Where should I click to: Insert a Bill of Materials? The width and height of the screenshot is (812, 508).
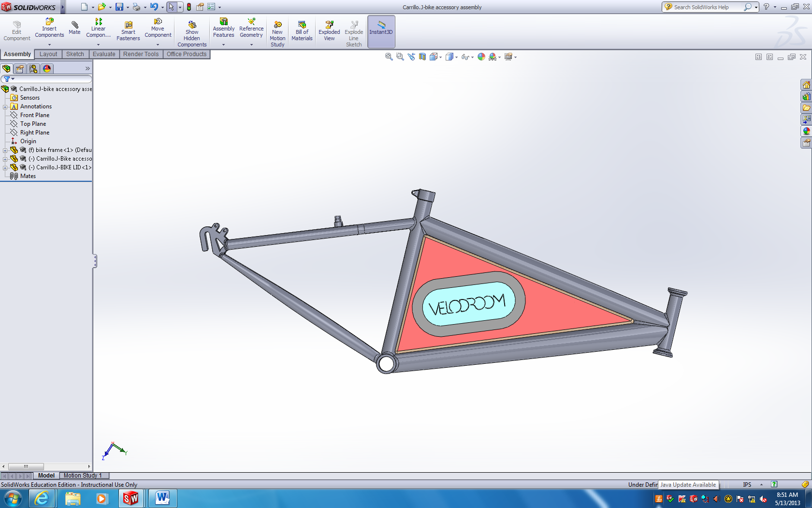point(302,31)
